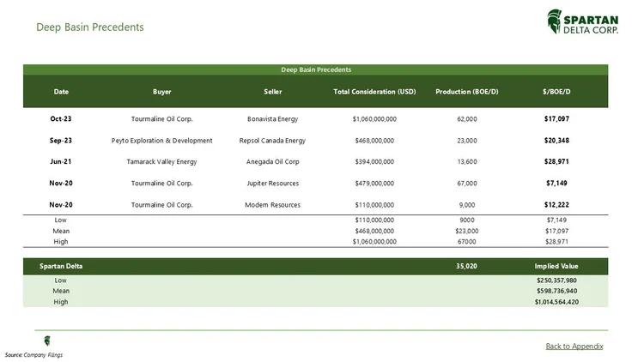Click the 13,600 production value
Screen dimensions: 644x362
pyautogui.click(x=467, y=162)
